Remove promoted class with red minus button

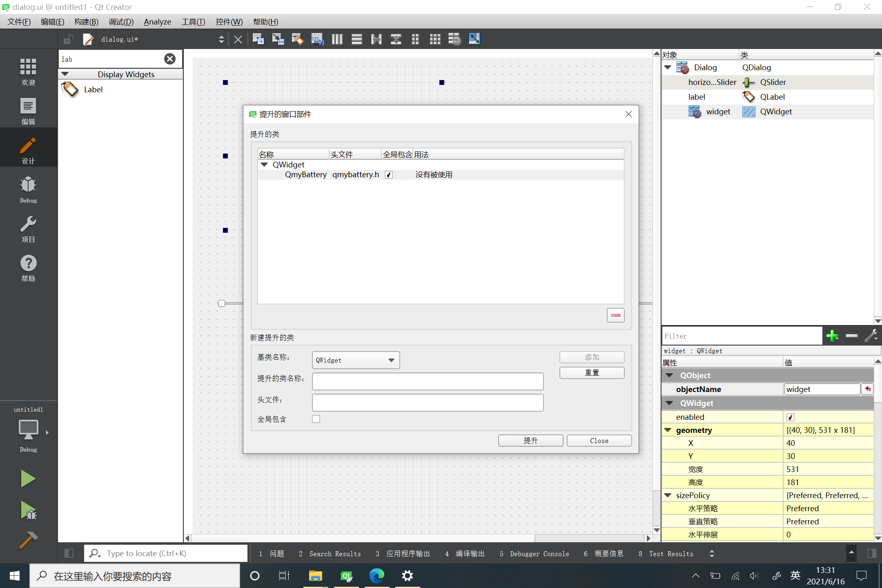[615, 315]
